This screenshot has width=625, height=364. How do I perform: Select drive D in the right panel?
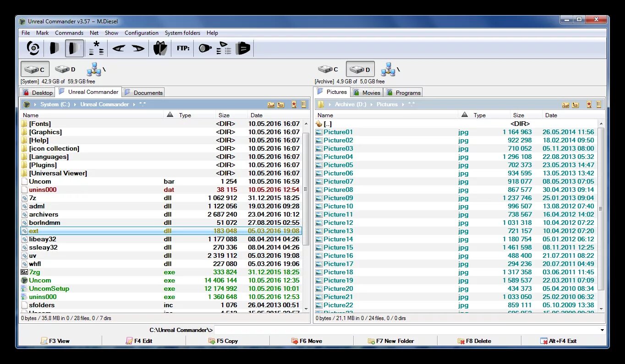click(360, 69)
